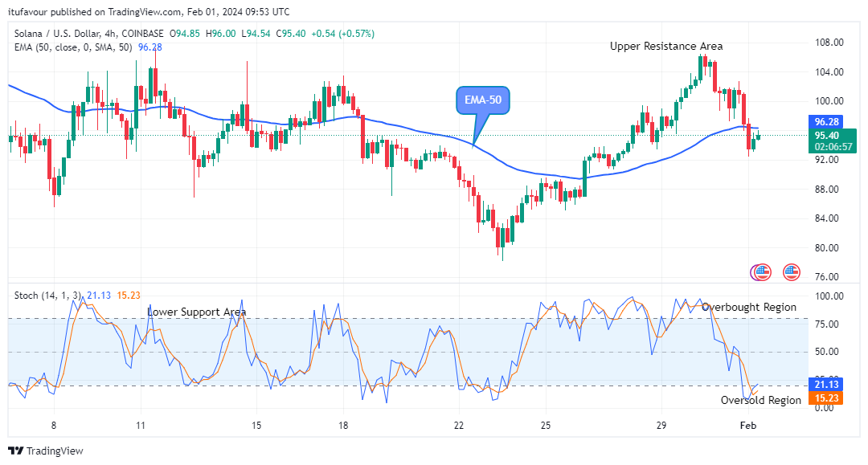Click the Oversold Region text label
The height and width of the screenshot is (465, 868).
click(x=760, y=400)
